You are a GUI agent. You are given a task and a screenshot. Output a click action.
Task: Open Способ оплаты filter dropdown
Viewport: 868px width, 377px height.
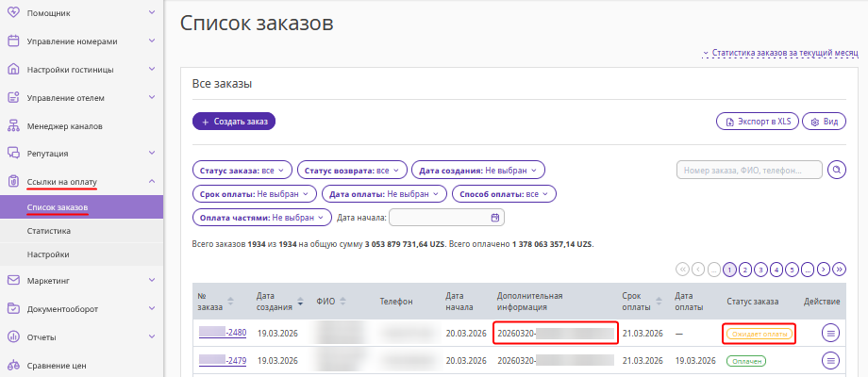pyautogui.click(x=505, y=194)
